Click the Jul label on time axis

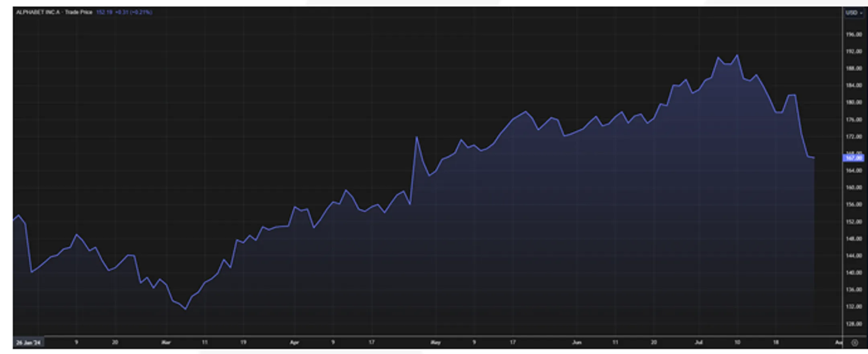pos(698,342)
